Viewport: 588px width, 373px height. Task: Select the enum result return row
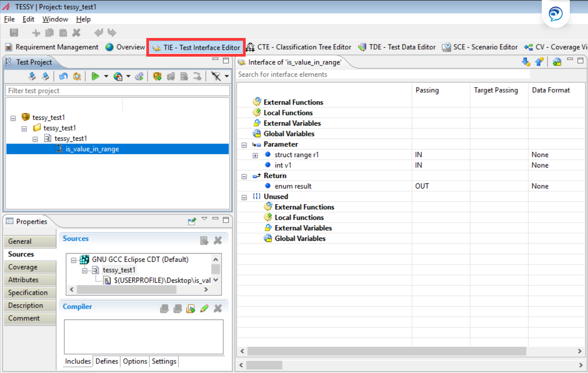pos(411,186)
